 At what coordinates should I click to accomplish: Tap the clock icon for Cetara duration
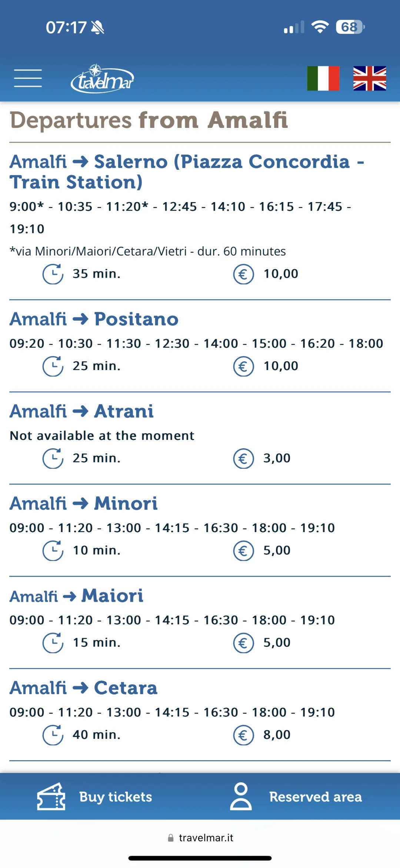[x=53, y=735]
